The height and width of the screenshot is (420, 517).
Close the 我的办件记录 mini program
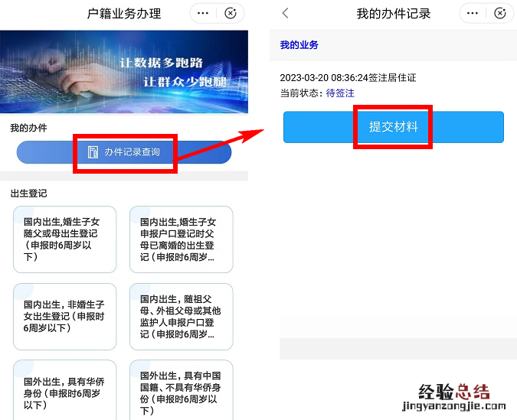tap(500, 13)
